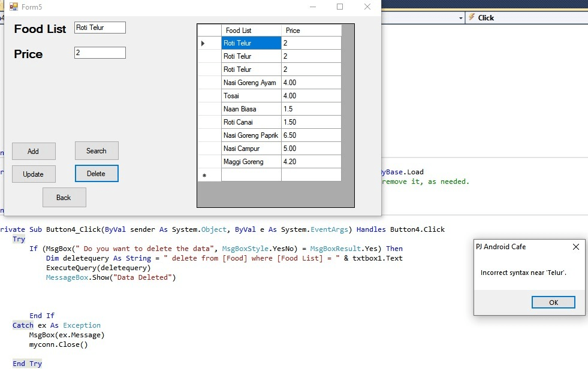Select the Naan Biasa cell
The image size is (588, 369).
pyautogui.click(x=251, y=109)
